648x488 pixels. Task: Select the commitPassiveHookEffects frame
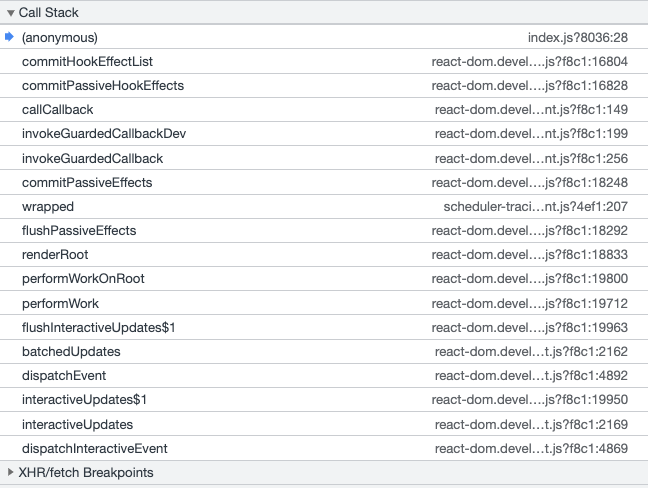[103, 85]
